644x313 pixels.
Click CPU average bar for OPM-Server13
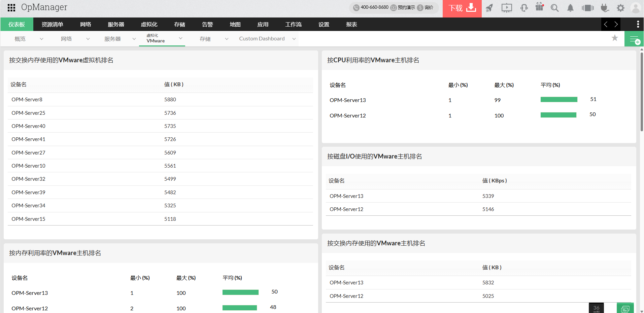pos(559,99)
